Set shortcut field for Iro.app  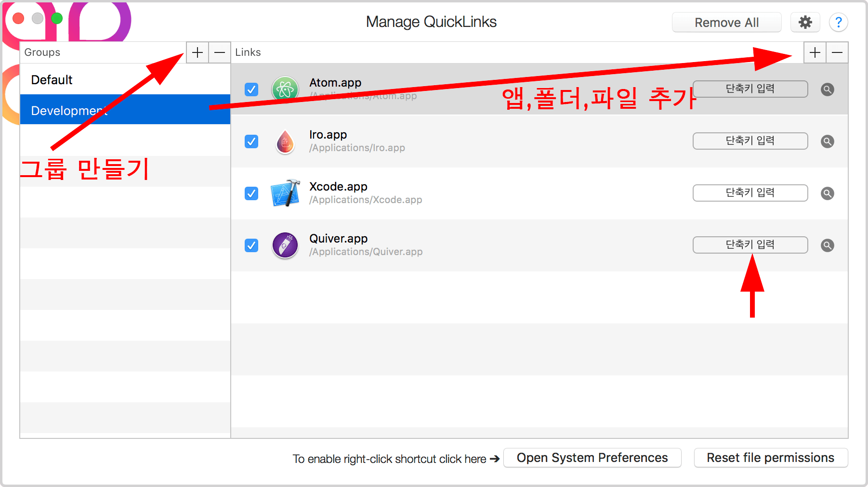tap(750, 141)
